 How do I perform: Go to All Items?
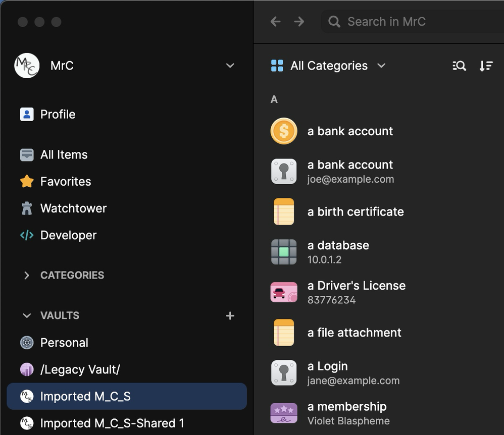[64, 155]
